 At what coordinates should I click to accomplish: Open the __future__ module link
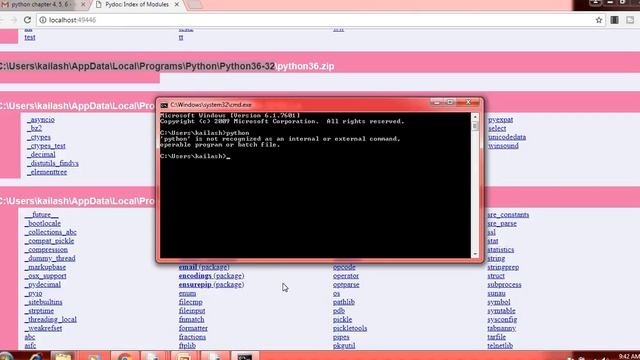(x=41, y=215)
